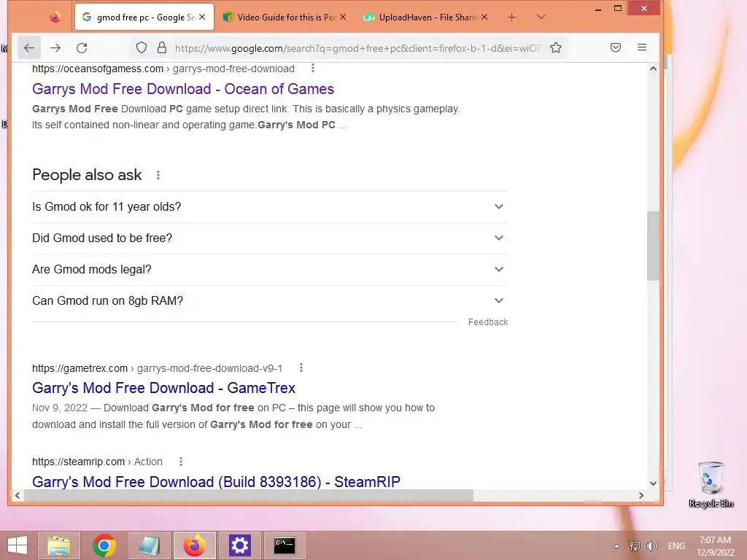Screen dimensions: 747x560
Task: Open the clock showing 7:07 AM
Action: coord(715,546)
